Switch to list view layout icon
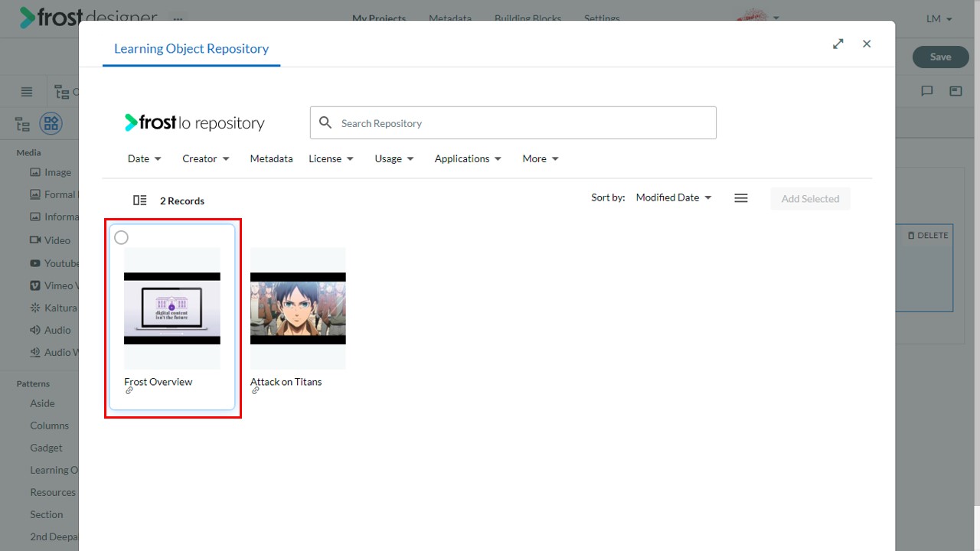The width and height of the screenshot is (980, 551). click(x=740, y=198)
